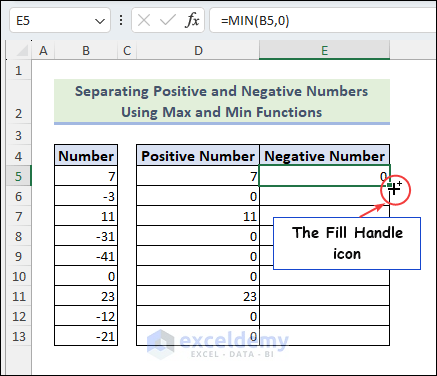Select column A header
Image resolution: width=437 pixels, height=376 pixels.
[x=43, y=51]
